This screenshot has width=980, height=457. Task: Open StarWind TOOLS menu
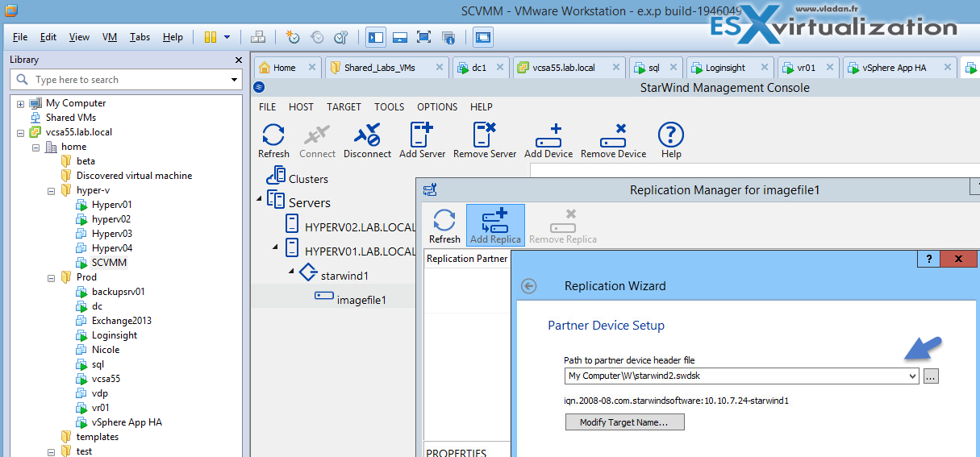click(x=390, y=106)
